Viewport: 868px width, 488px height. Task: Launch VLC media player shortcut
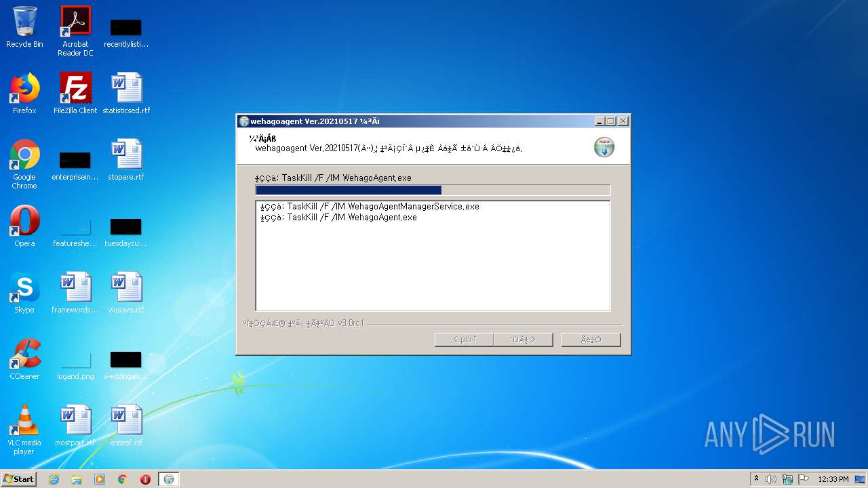click(x=24, y=430)
